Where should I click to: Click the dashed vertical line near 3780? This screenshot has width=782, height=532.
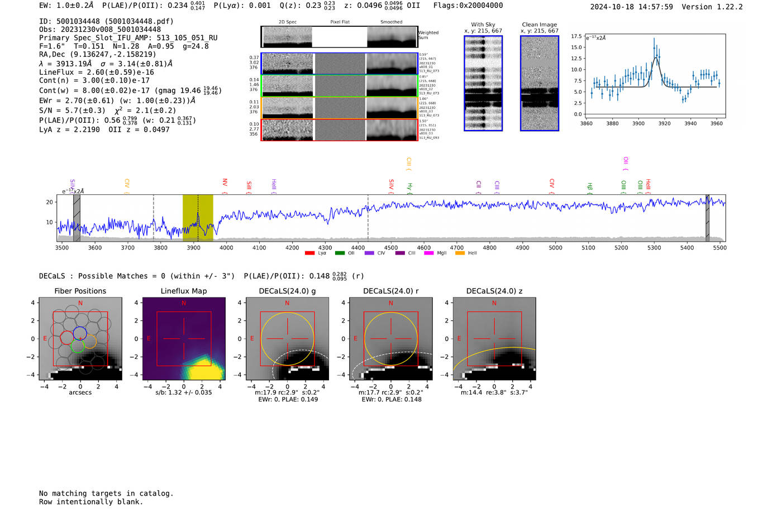pos(154,218)
